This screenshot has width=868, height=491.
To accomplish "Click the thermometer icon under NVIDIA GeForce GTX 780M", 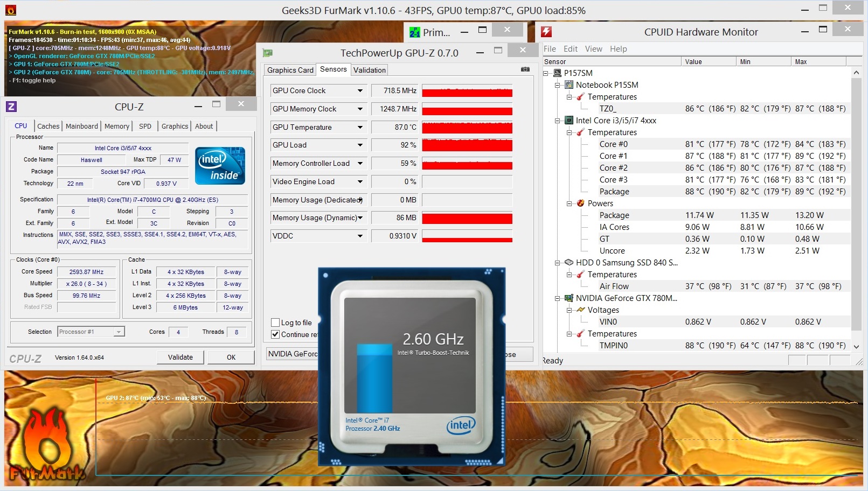I will pos(580,334).
